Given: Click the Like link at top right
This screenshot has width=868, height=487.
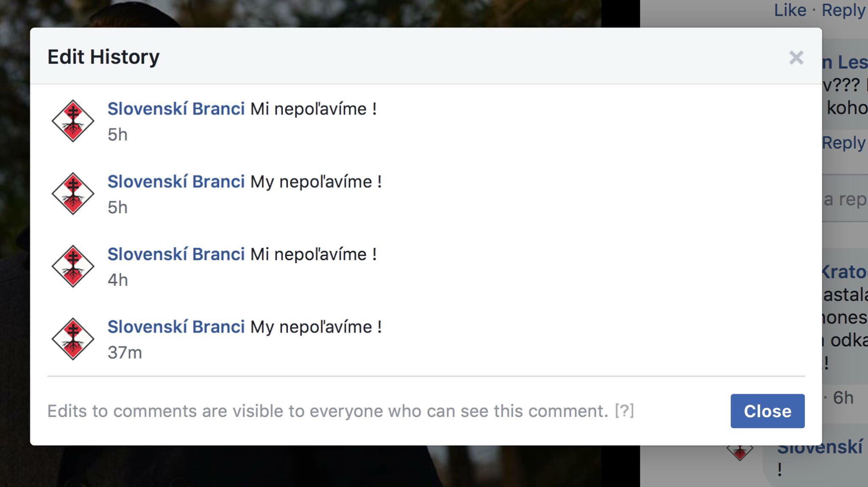Looking at the screenshot, I should pos(790,10).
